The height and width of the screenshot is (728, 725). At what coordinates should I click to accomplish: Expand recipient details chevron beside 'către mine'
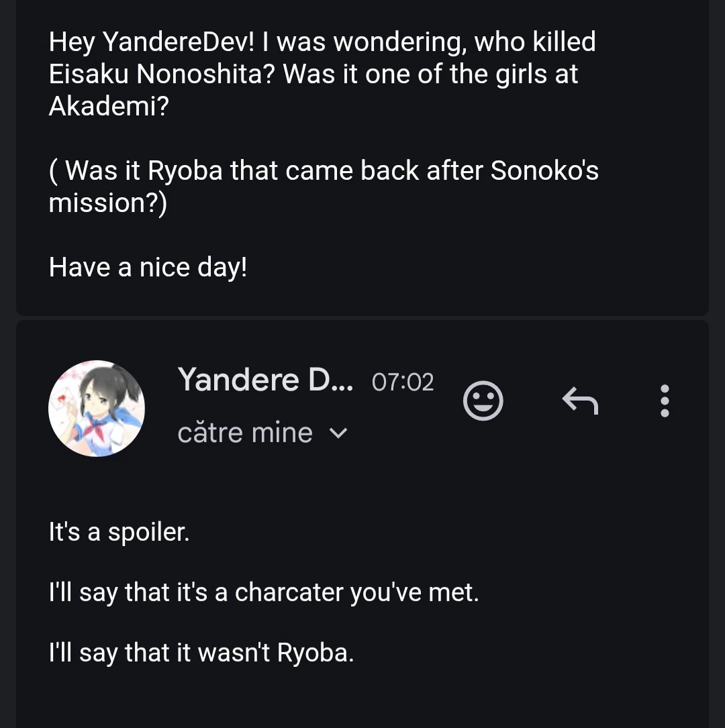pos(339,433)
